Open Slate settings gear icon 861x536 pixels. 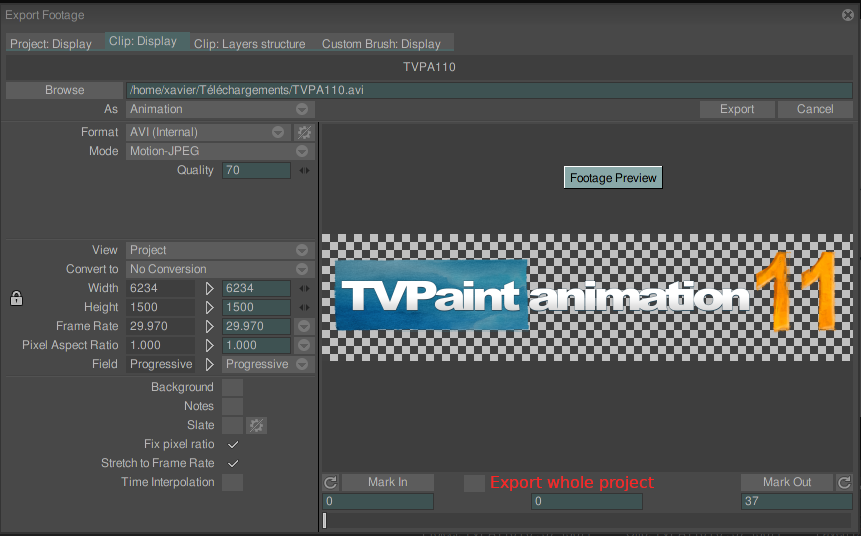point(256,426)
